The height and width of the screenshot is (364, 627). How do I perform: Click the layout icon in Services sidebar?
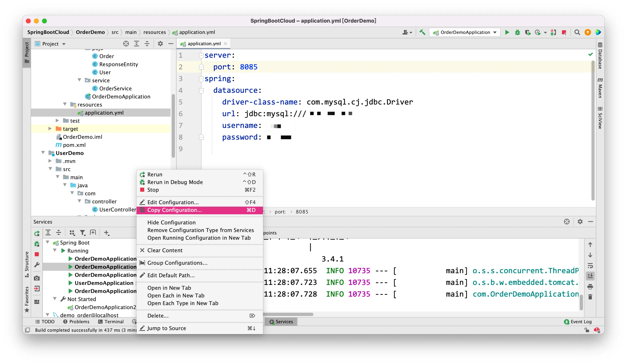(37, 302)
